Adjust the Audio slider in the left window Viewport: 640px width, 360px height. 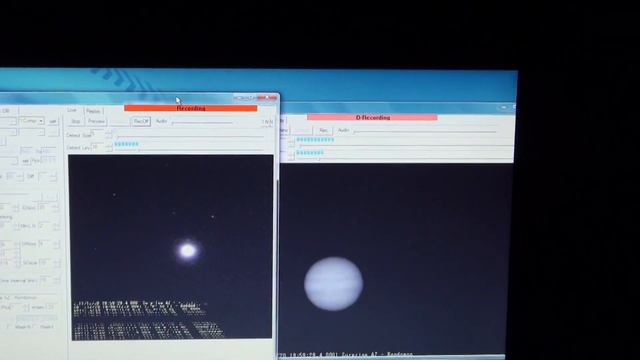pyautogui.click(x=203, y=122)
